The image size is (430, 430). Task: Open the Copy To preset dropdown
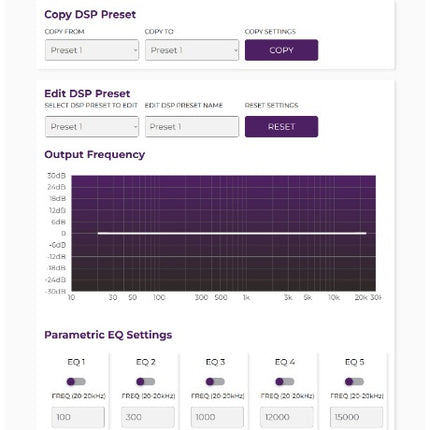[x=192, y=50]
